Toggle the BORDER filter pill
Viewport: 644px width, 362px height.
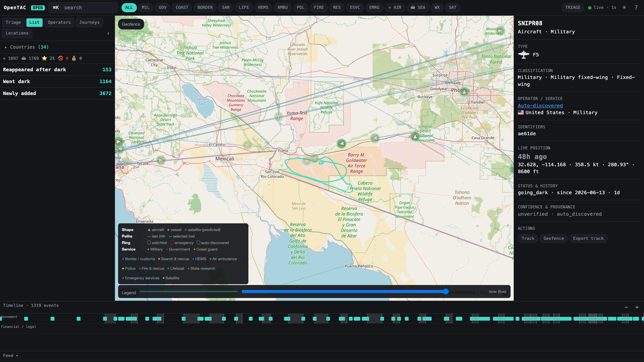click(205, 7)
